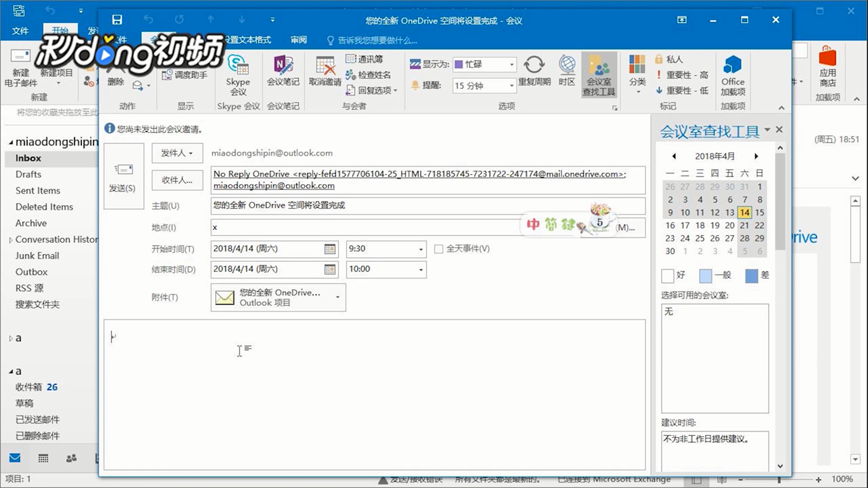
Task: Click 取消邀请 to cancel the invitation
Action: (x=325, y=71)
